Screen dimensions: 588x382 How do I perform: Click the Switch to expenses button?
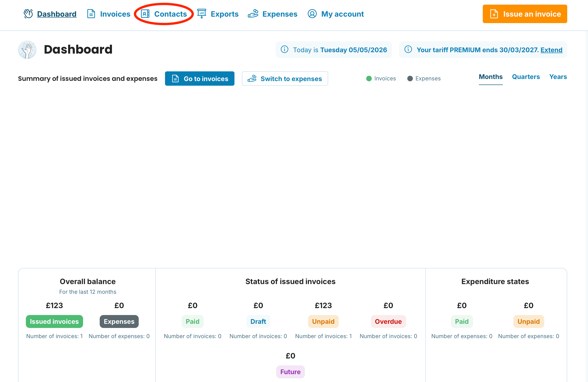click(x=285, y=79)
